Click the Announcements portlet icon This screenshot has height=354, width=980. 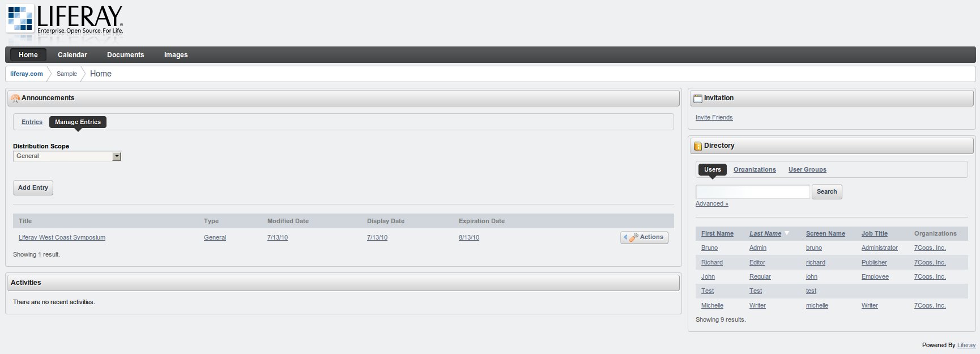(x=15, y=99)
